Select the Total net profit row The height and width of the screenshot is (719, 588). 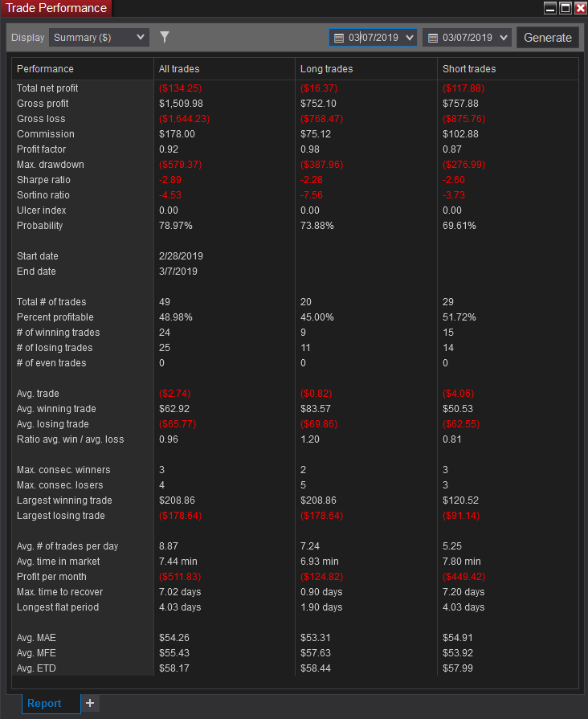(295, 88)
